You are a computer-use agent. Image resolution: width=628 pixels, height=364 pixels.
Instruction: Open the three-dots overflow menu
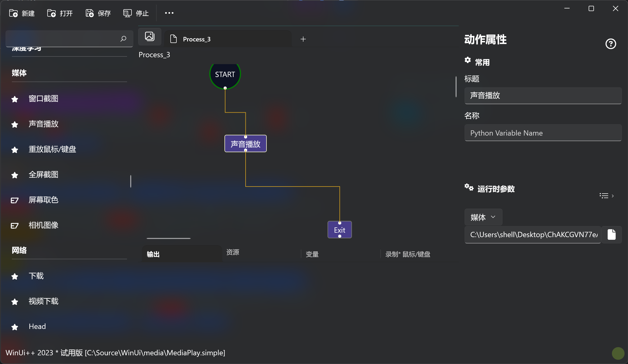click(169, 13)
